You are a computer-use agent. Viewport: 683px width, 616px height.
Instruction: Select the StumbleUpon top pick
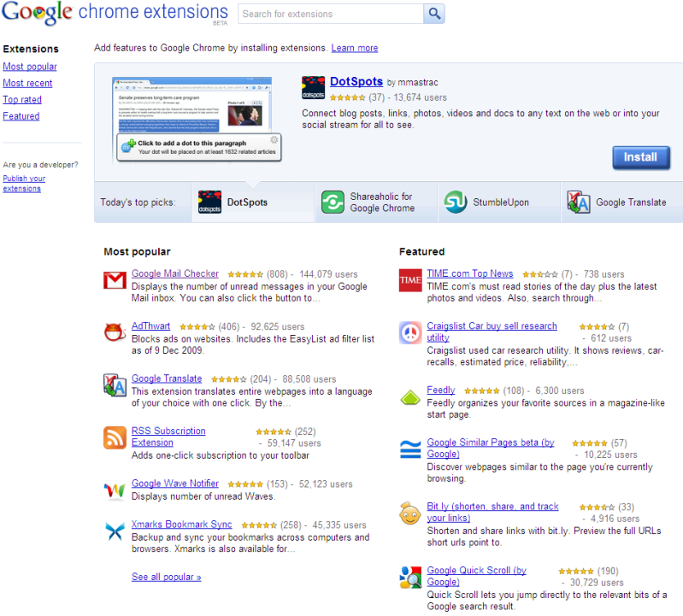(x=499, y=202)
